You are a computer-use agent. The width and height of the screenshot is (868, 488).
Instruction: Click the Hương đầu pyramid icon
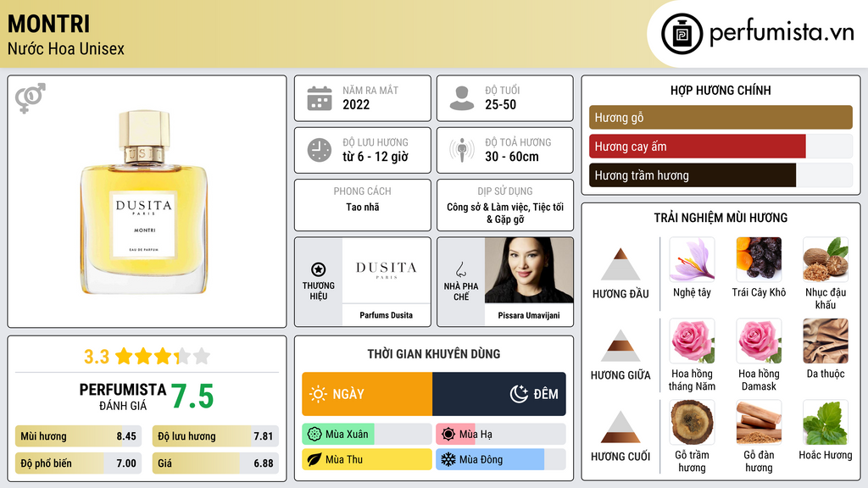tap(620, 264)
